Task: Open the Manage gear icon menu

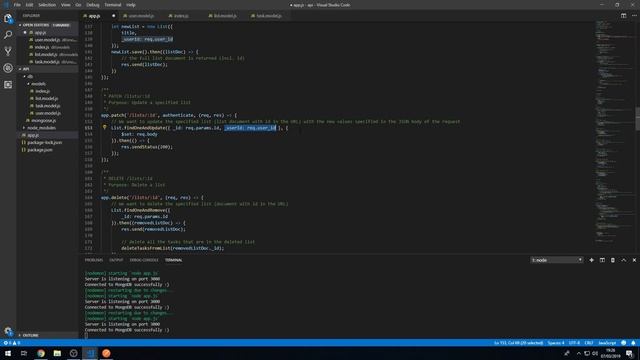Action: pyautogui.click(x=8, y=331)
